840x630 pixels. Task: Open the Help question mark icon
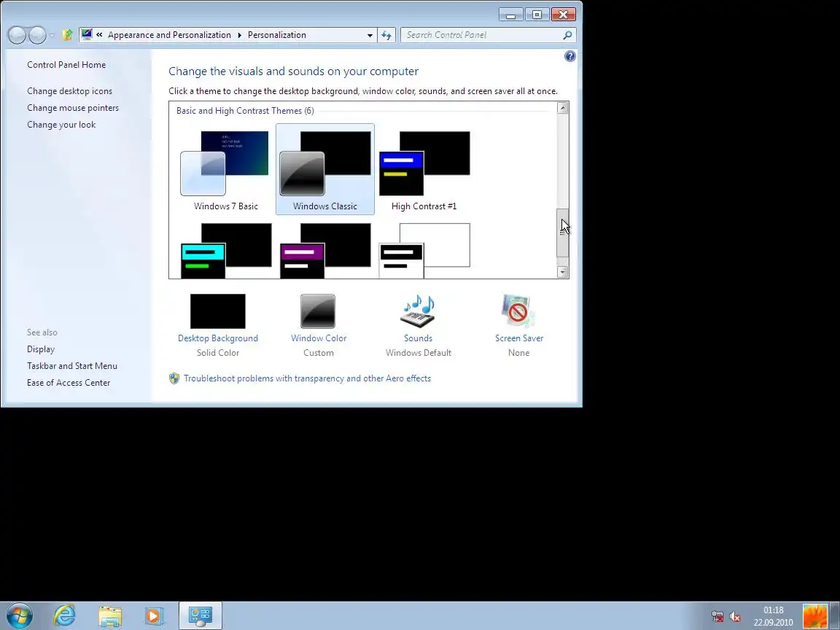click(x=570, y=56)
